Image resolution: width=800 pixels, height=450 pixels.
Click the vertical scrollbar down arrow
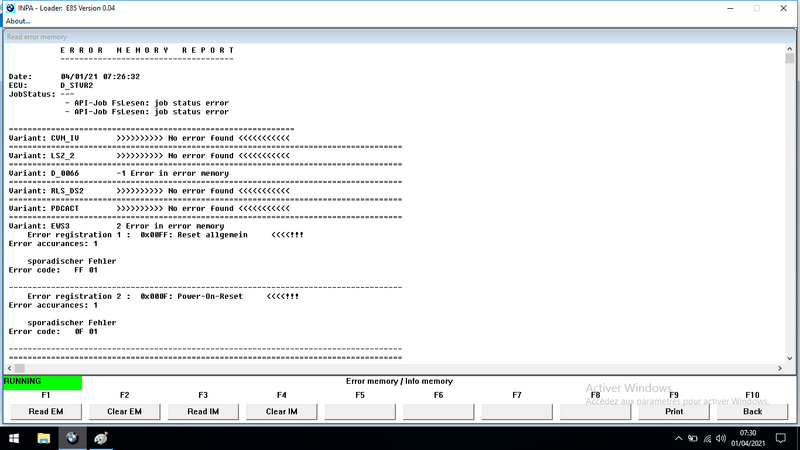(x=790, y=359)
